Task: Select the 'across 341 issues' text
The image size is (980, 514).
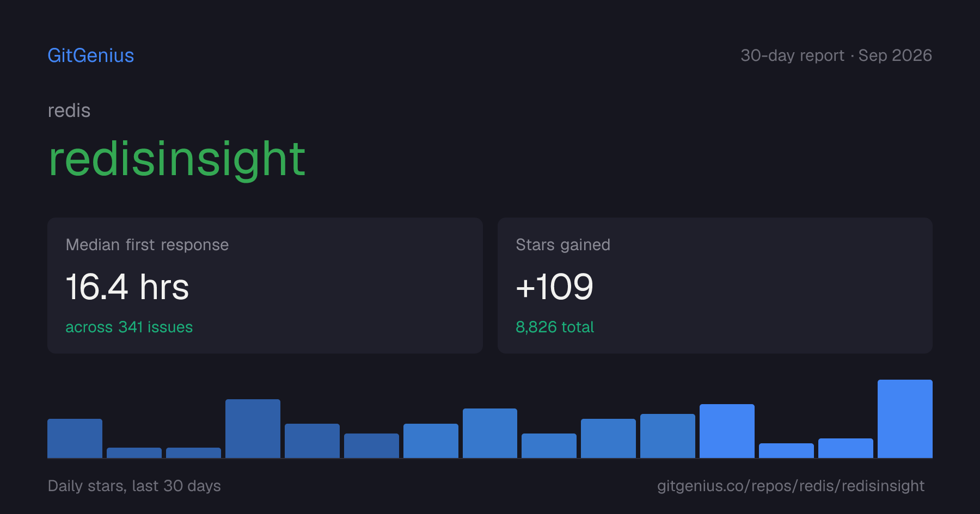Action: [x=129, y=327]
